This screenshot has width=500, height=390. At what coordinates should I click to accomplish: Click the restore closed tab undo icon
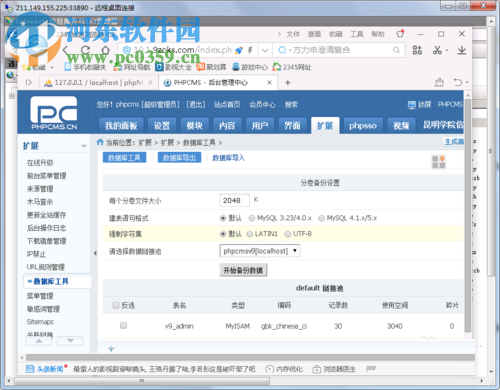click(458, 82)
